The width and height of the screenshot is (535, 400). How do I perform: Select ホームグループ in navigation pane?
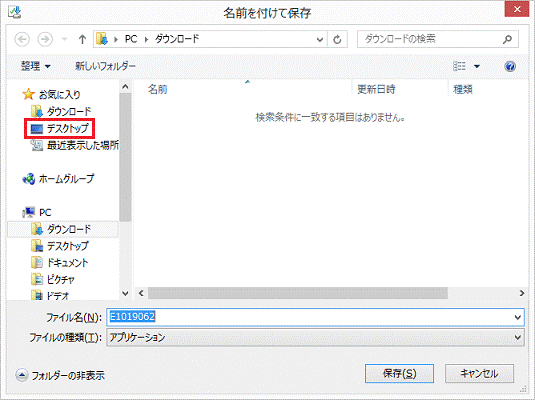click(x=66, y=178)
